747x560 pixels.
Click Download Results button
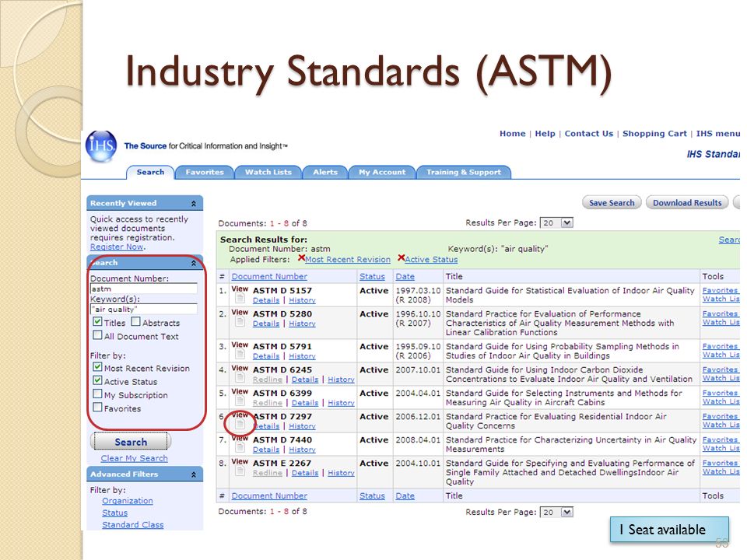pos(687,203)
